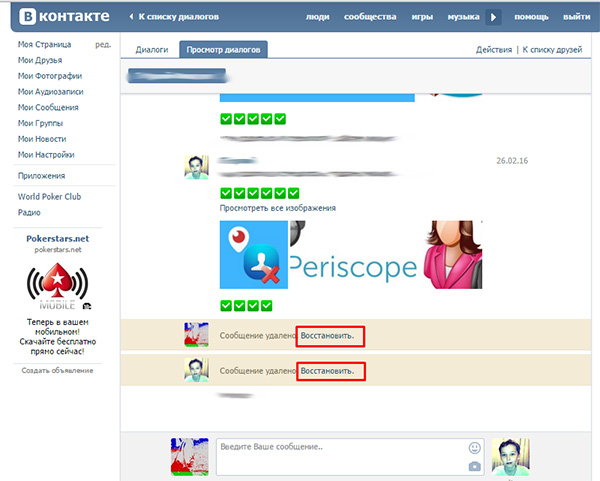Screen dimensions: 600x481
Task: Restore the second deleted message
Action: [x=329, y=371]
